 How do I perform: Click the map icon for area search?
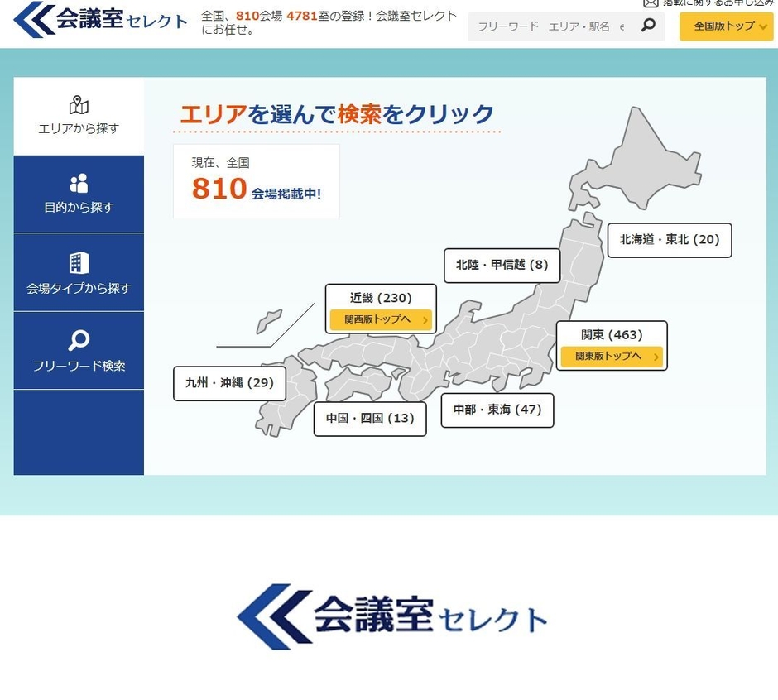[x=79, y=105]
